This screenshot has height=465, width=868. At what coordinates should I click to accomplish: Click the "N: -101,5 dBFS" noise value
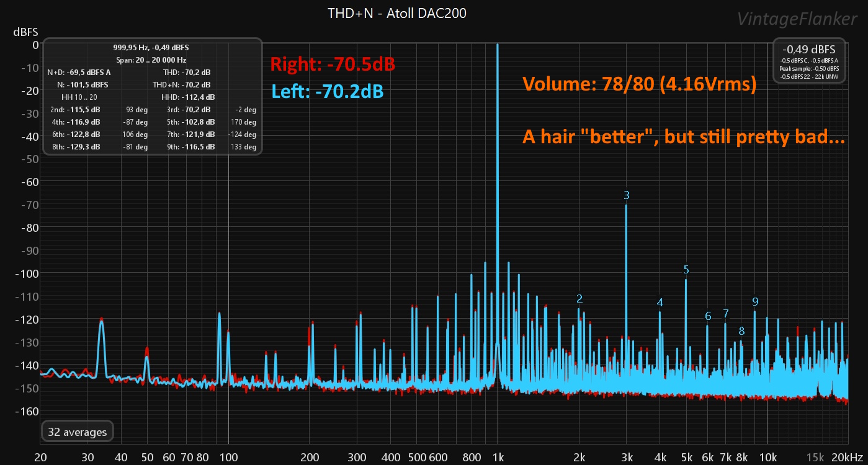83,85
